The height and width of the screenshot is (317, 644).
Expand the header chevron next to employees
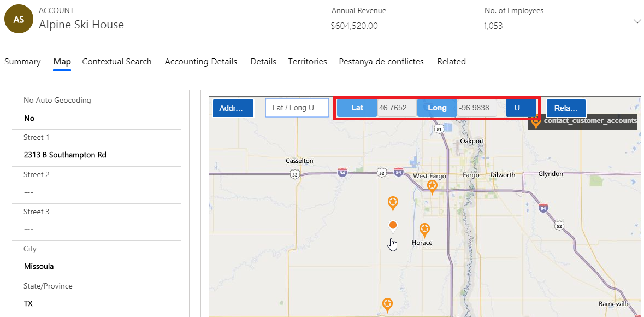[637, 21]
